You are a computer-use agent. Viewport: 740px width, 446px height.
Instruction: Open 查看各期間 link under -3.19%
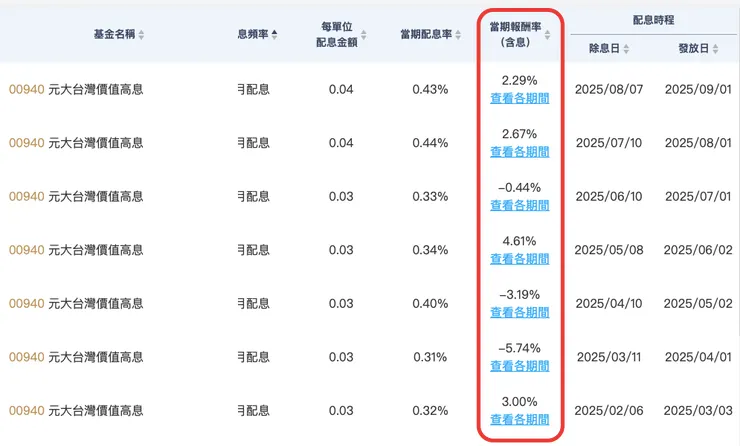520,312
